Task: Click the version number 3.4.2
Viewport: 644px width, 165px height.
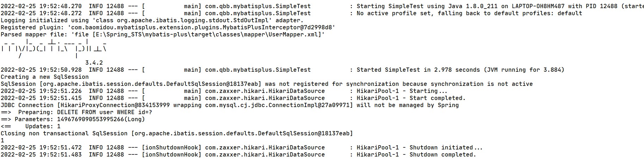Action: [x=94, y=63]
